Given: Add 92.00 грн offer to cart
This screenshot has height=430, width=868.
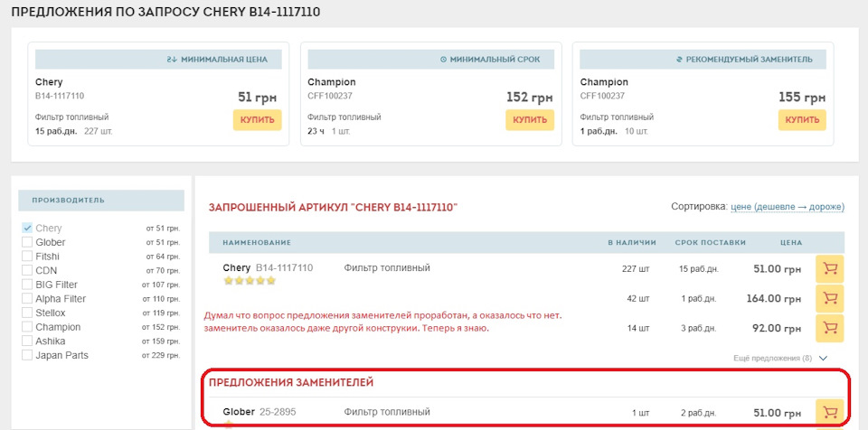Looking at the screenshot, I should click(829, 328).
